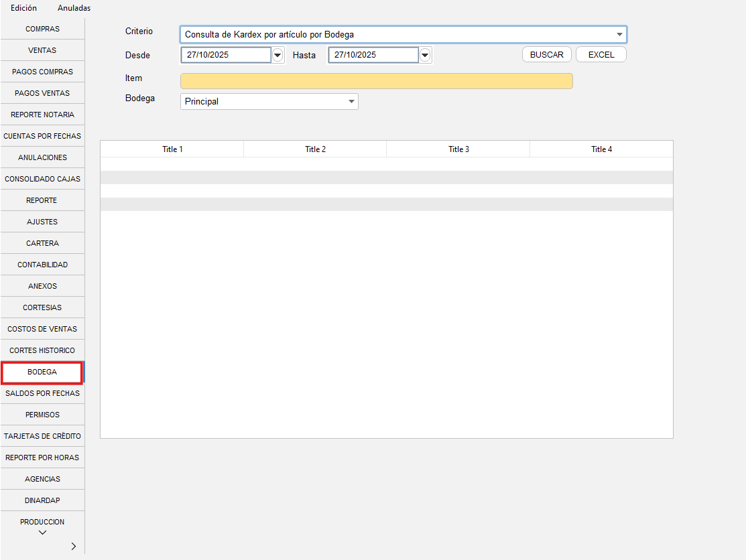Open the Anuladas menu
The width and height of the screenshot is (746, 560).
(x=74, y=8)
